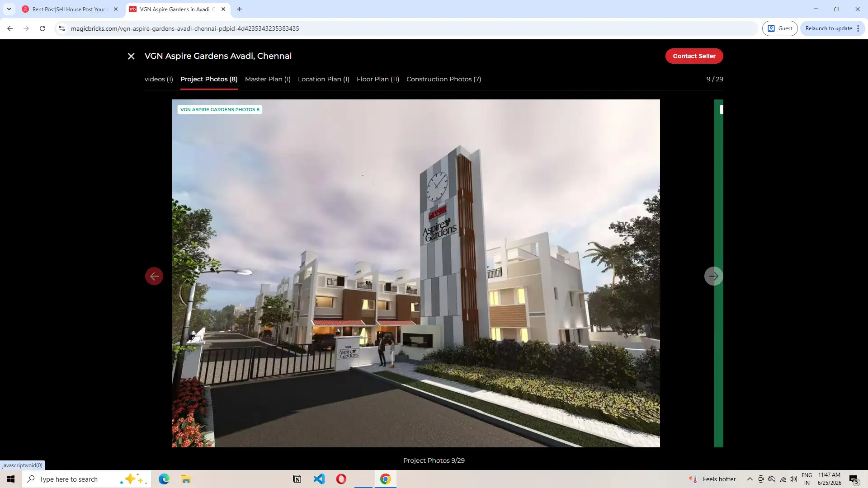Open the taskbar clock and date

(829, 479)
